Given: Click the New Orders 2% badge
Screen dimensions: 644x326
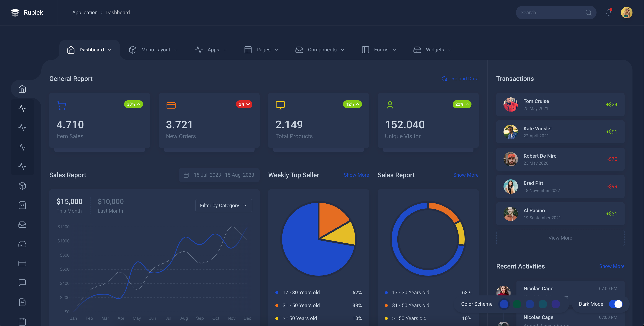Looking at the screenshot, I should click(x=244, y=104).
